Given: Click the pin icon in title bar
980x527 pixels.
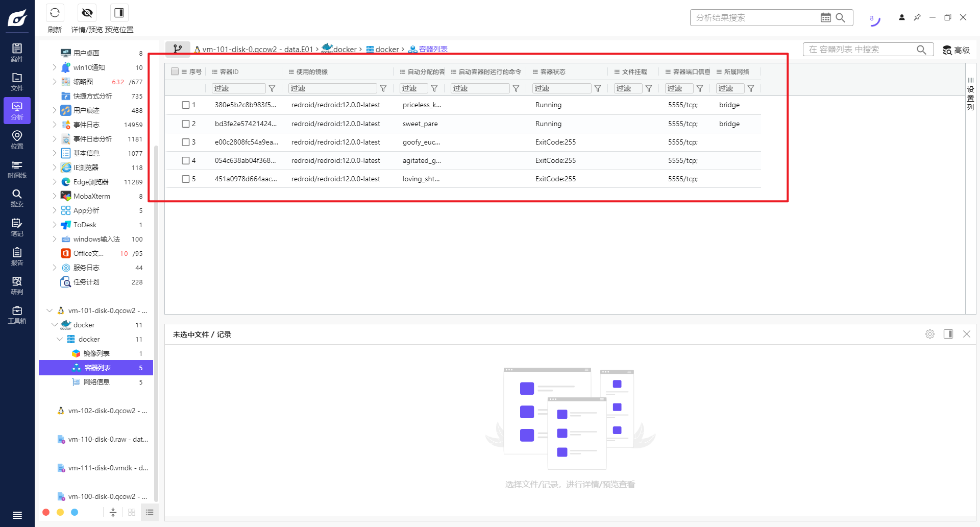Looking at the screenshot, I should [917, 17].
